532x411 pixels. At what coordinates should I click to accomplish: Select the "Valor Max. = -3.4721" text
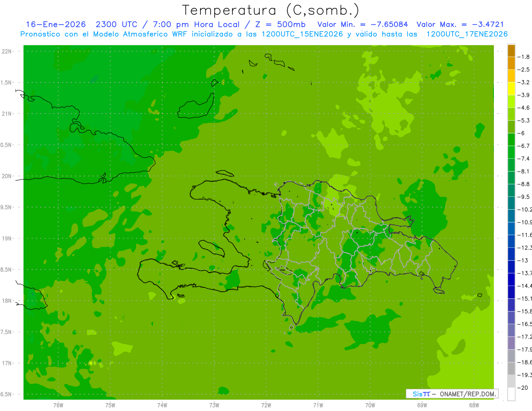pos(460,24)
